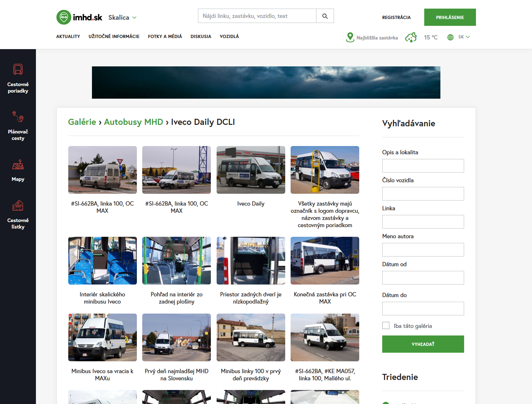This screenshot has height=404, width=532.
Task: Click the search magnifier icon
Action: (325, 16)
